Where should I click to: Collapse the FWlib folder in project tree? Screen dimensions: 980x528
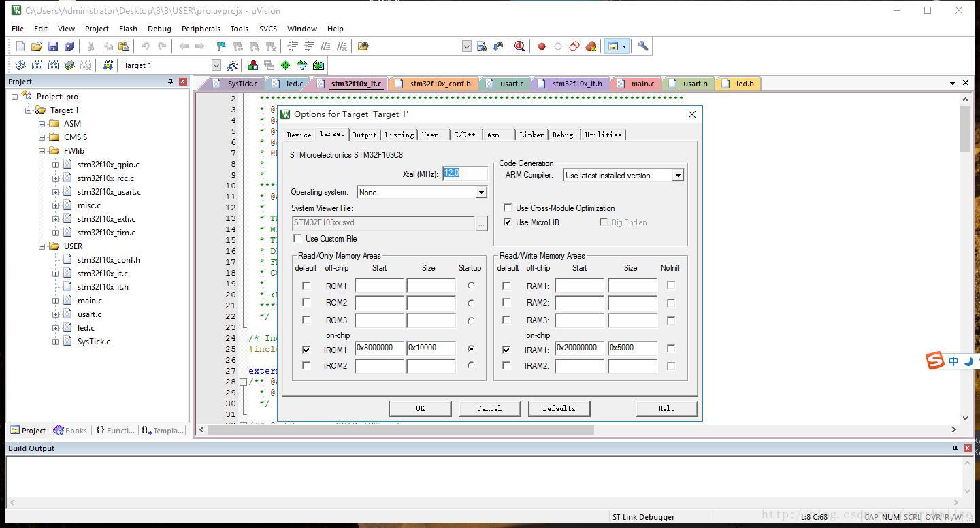42,151
